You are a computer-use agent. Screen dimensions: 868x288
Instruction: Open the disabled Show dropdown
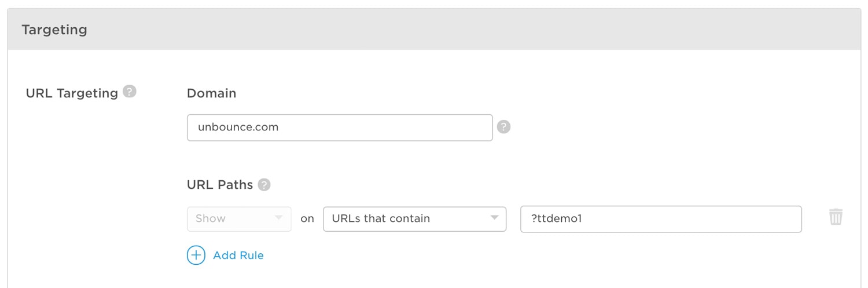point(239,218)
